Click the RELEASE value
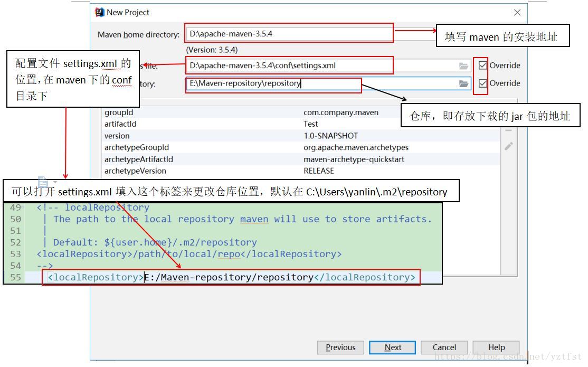Image resolution: width=588 pixels, height=367 pixels. [319, 171]
